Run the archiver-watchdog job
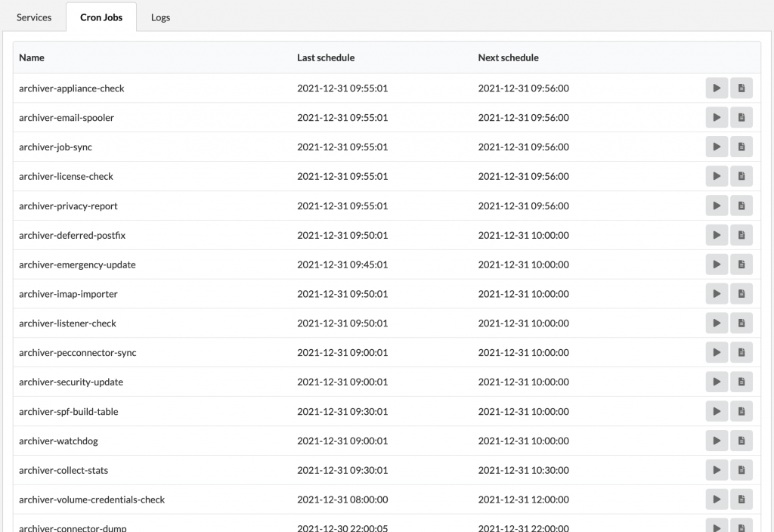 [717, 441]
